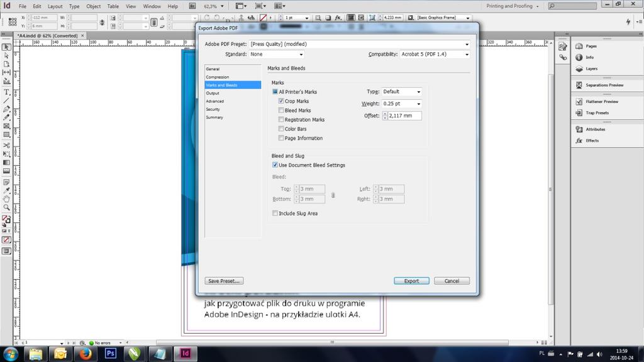Select the Hand tool
Viewport: 644px width, 362px height.
point(6,199)
